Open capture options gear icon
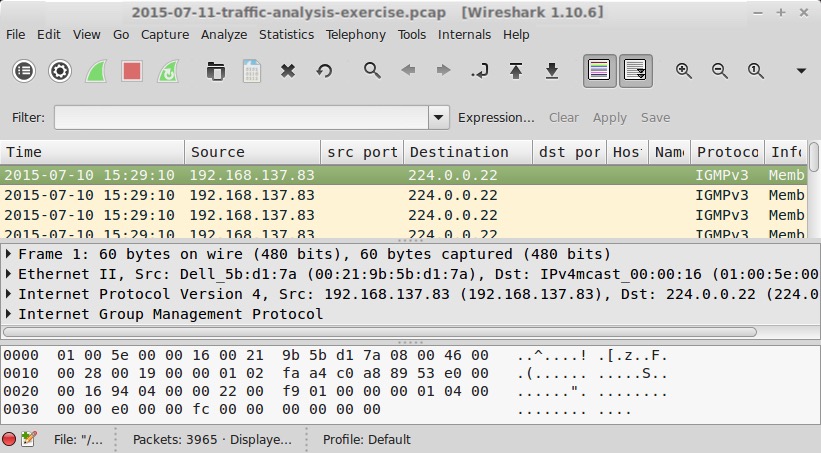 [60, 71]
